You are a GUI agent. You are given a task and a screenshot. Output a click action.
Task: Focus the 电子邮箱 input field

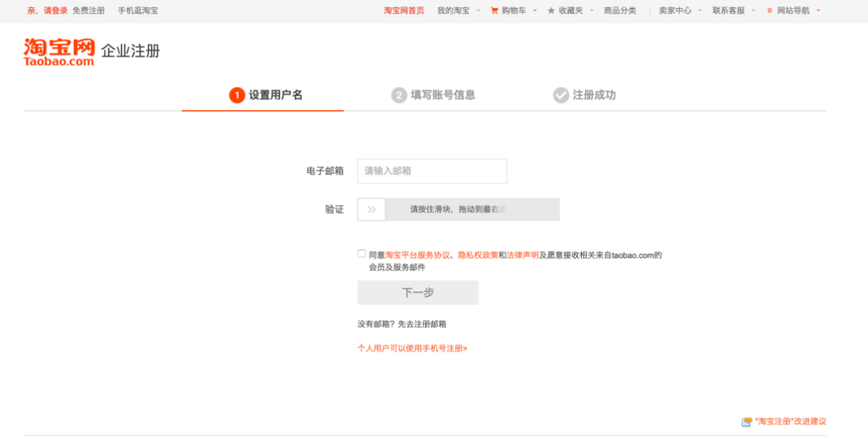point(432,171)
